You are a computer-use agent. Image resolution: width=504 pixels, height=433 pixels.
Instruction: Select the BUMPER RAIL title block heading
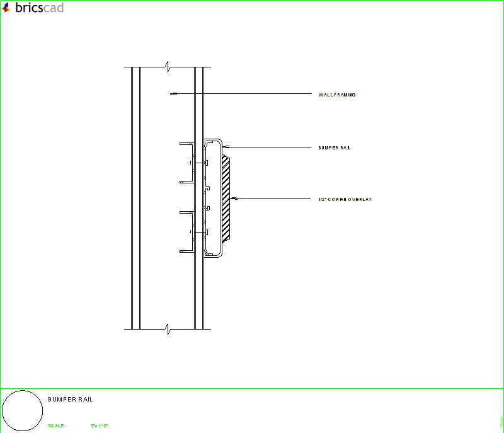(71, 399)
